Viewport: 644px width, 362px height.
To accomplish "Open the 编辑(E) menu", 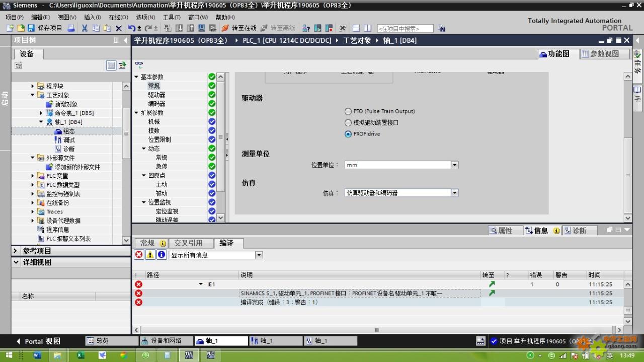I will [41, 17].
